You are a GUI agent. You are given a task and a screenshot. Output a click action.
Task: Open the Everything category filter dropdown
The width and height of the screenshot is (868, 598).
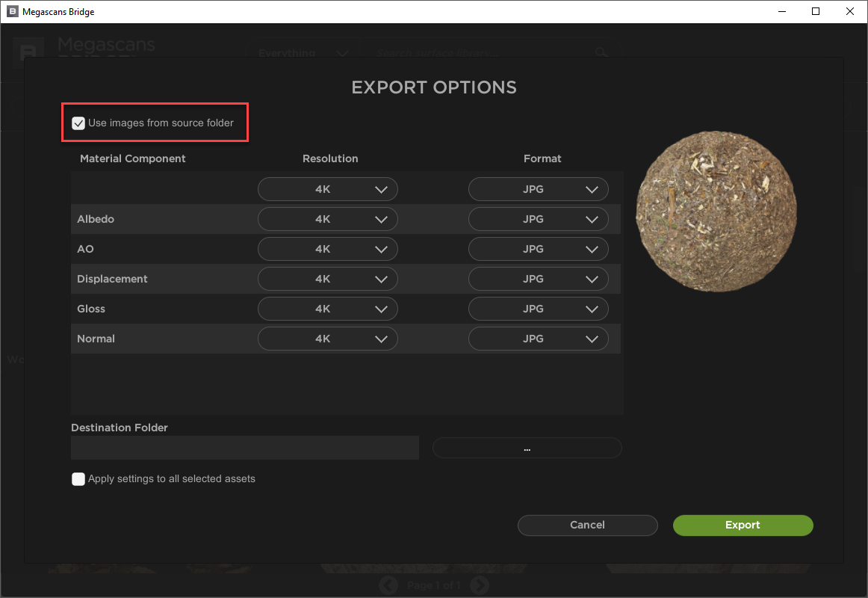point(306,52)
